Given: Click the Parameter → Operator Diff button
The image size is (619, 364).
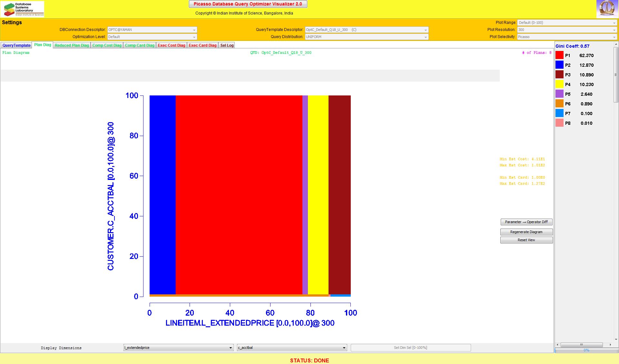Looking at the screenshot, I should tap(526, 222).
